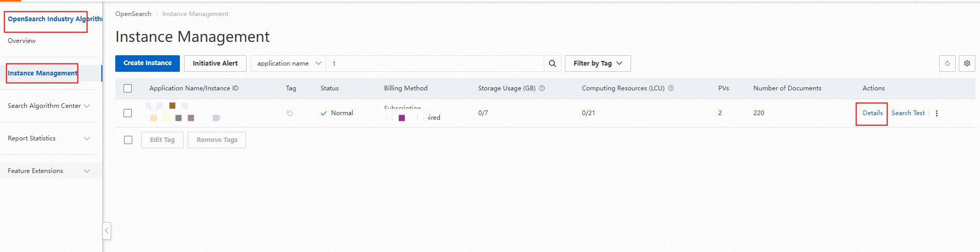Image resolution: width=980 pixels, height=252 pixels.
Task: Click the Computing Resources help icon
Action: 671,88
